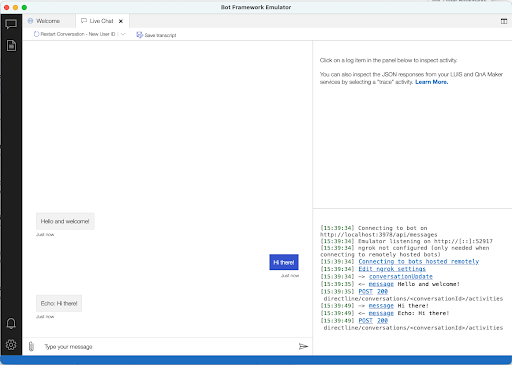
Task: Toggle the split editor layout icon
Action: pyautogui.click(x=504, y=21)
